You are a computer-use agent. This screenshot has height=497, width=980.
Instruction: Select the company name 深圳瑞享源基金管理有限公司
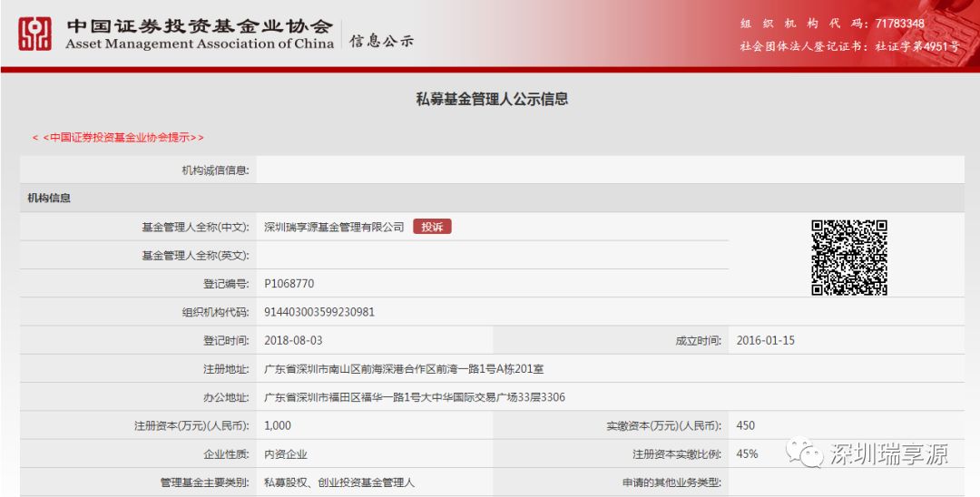coord(334,228)
